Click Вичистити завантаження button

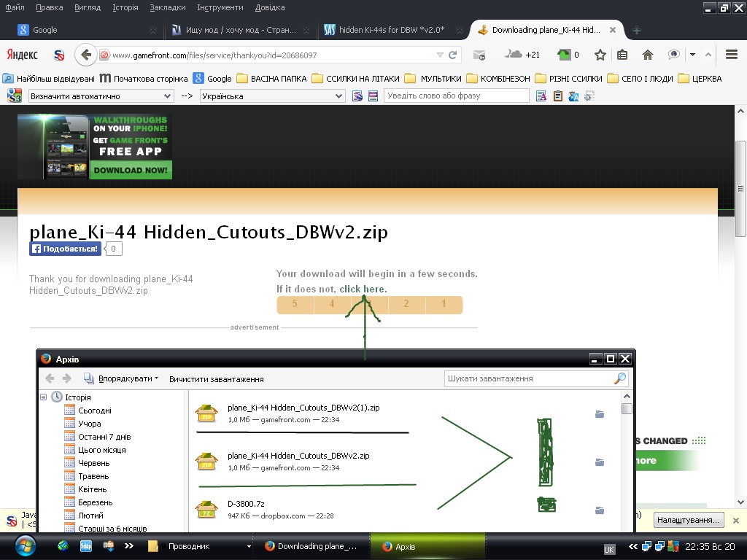click(x=216, y=379)
